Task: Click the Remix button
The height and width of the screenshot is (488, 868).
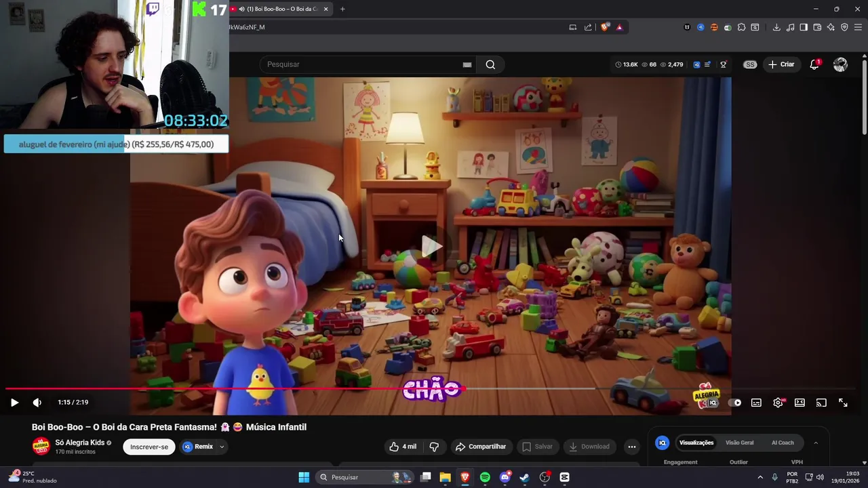Action: click(197, 447)
